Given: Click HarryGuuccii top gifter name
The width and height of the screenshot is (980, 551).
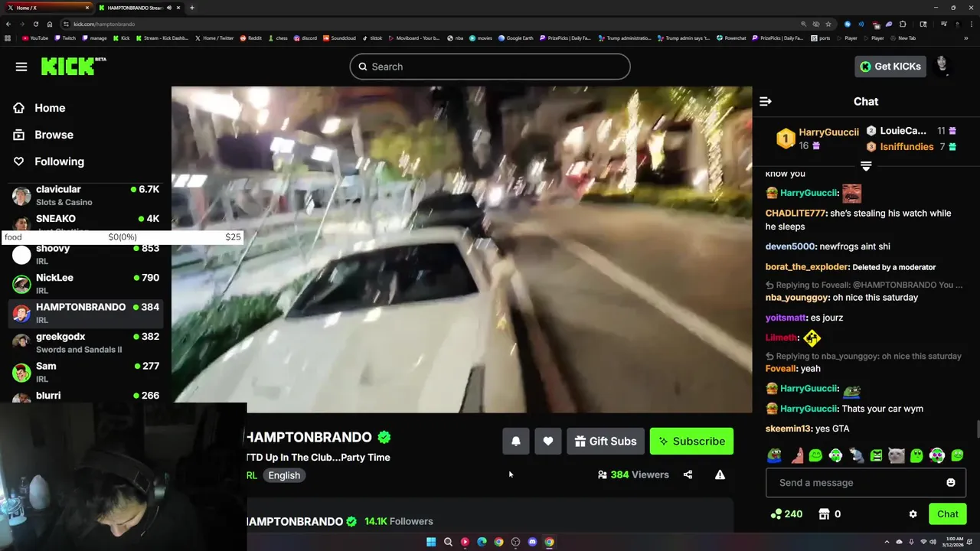Looking at the screenshot, I should [x=828, y=132].
